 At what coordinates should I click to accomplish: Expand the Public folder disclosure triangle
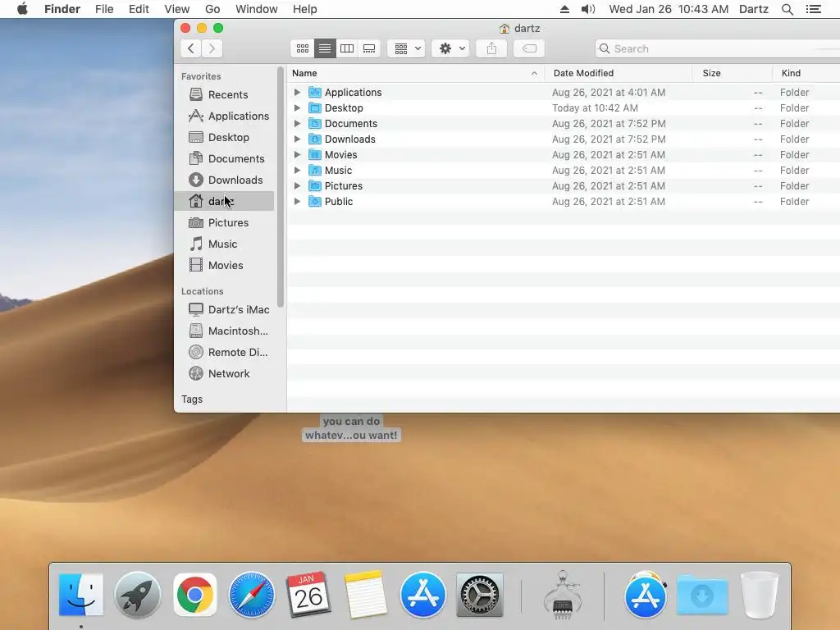297,202
